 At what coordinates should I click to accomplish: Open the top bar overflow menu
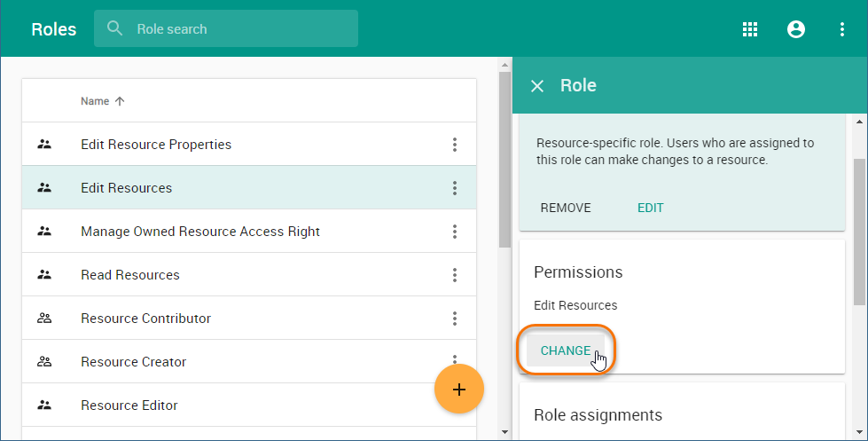[x=842, y=29]
